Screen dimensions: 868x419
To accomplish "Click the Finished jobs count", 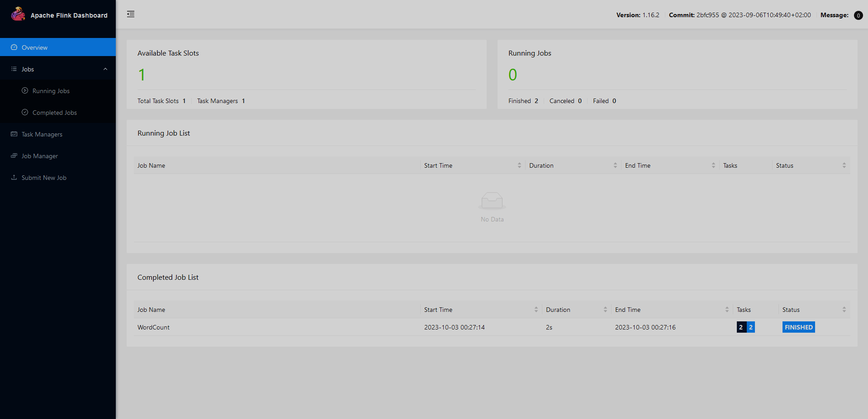I will 523,101.
